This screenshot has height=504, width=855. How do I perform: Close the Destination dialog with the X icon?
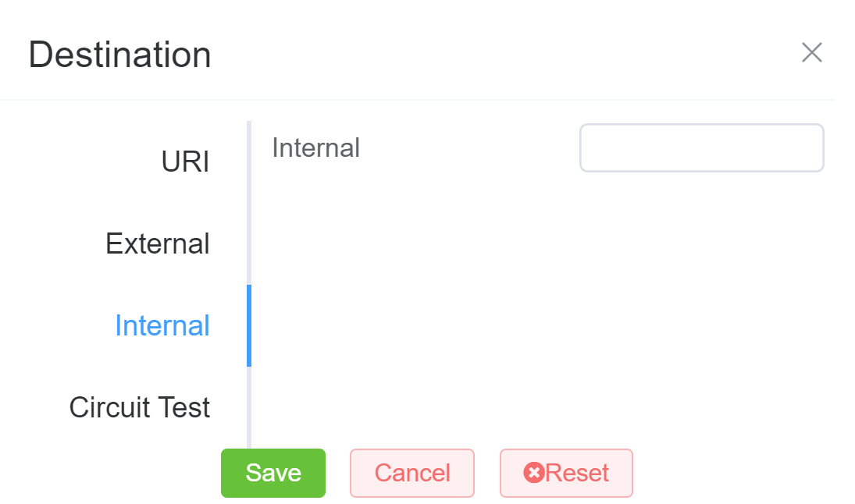pyautogui.click(x=812, y=53)
